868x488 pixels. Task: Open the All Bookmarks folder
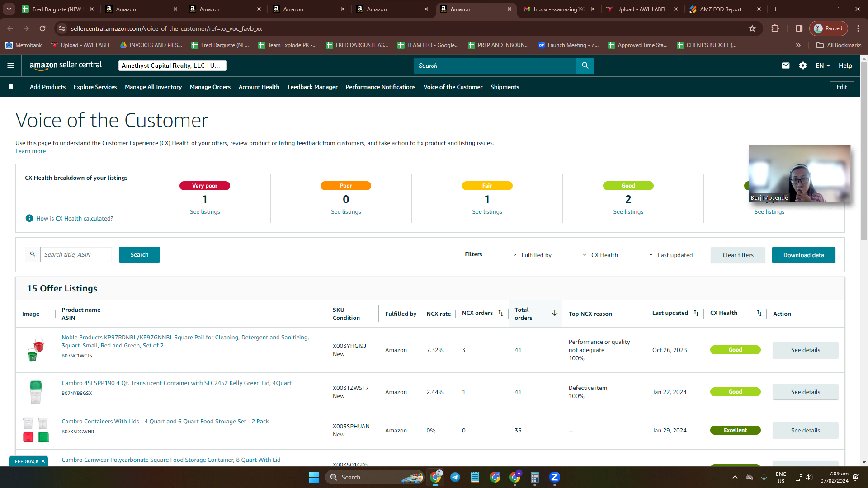839,45
